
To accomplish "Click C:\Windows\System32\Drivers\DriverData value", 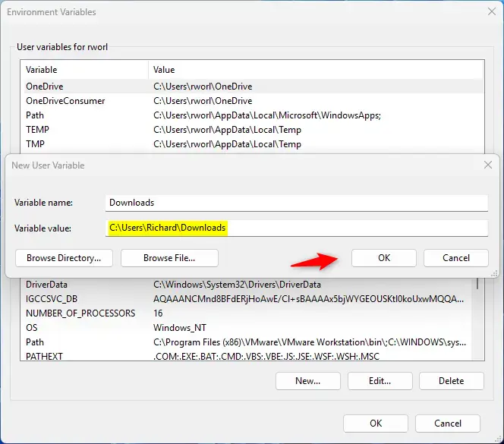I will click(237, 285).
